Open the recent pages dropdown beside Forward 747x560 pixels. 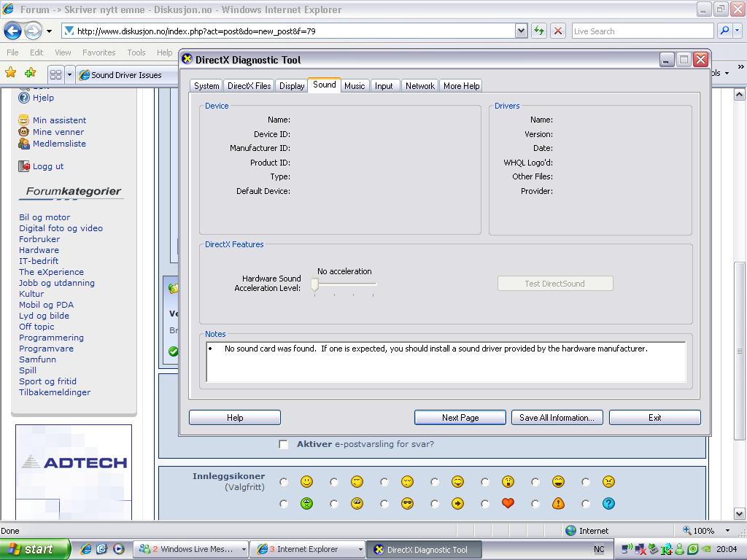click(49, 31)
